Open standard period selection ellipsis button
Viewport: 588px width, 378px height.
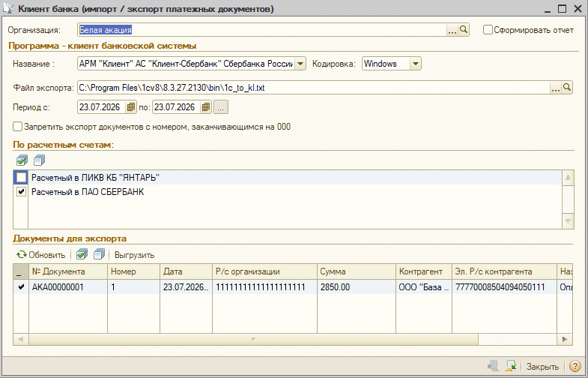(221, 107)
